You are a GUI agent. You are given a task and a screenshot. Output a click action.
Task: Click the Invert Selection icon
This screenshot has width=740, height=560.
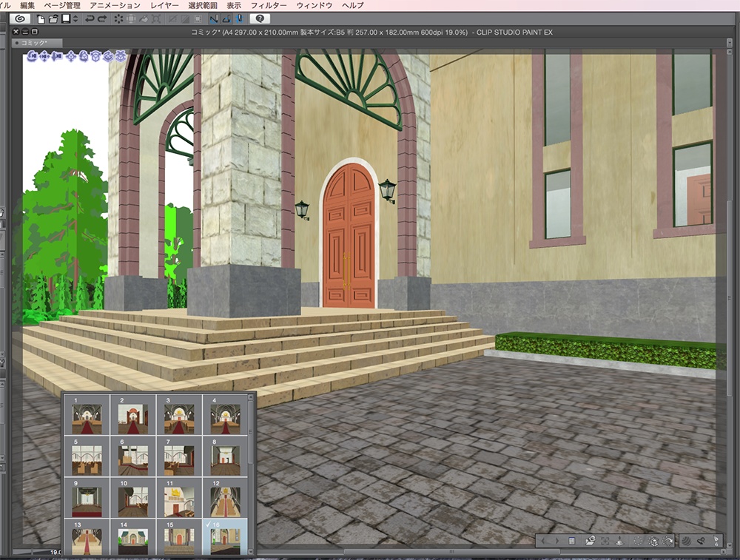[185, 19]
